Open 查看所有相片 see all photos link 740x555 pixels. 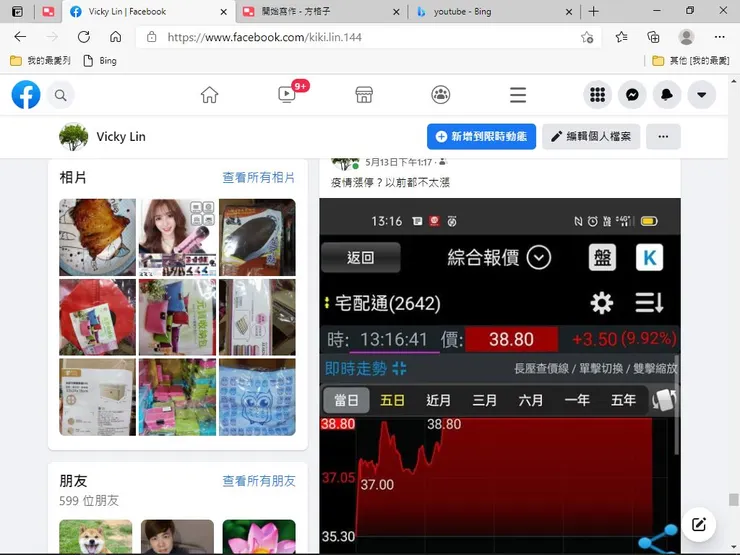259,177
